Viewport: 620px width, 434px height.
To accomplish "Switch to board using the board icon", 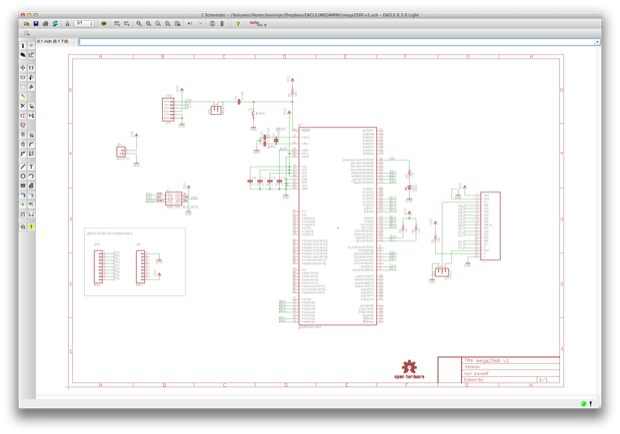I will pyautogui.click(x=67, y=24).
